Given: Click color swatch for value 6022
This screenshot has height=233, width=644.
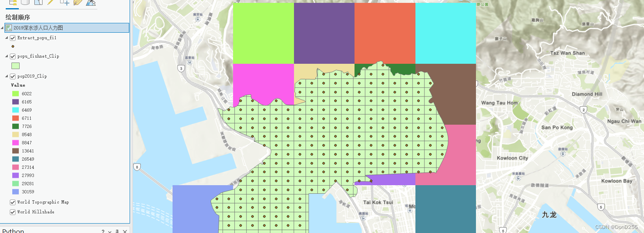Looking at the screenshot, I should (x=16, y=94).
